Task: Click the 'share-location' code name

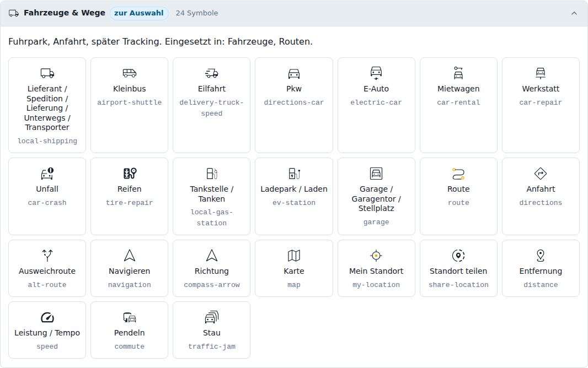Action: (458, 284)
